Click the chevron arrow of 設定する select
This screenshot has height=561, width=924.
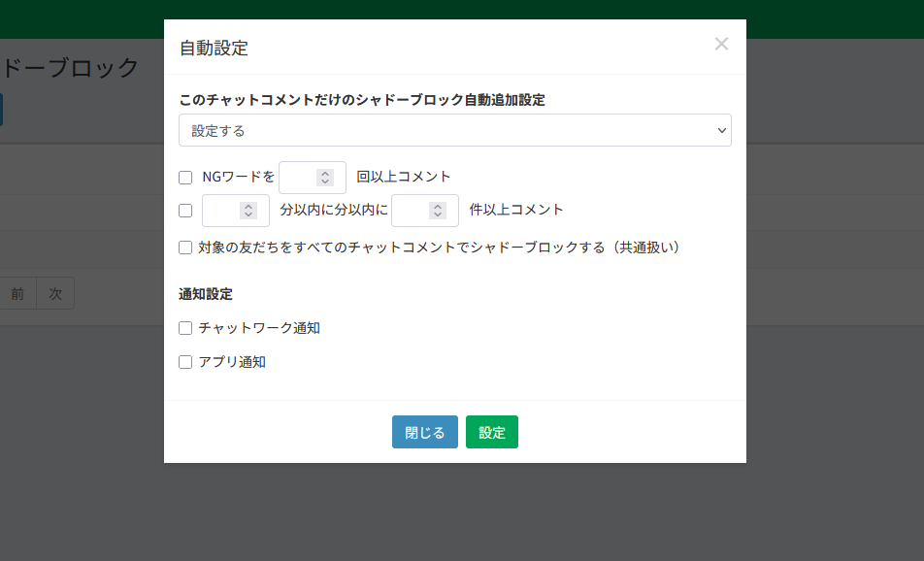[x=721, y=130]
